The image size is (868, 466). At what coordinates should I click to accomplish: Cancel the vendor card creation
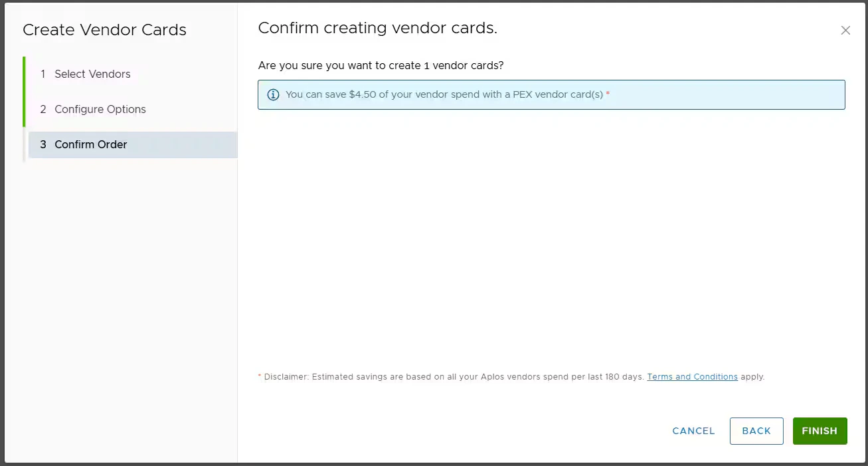(x=693, y=431)
